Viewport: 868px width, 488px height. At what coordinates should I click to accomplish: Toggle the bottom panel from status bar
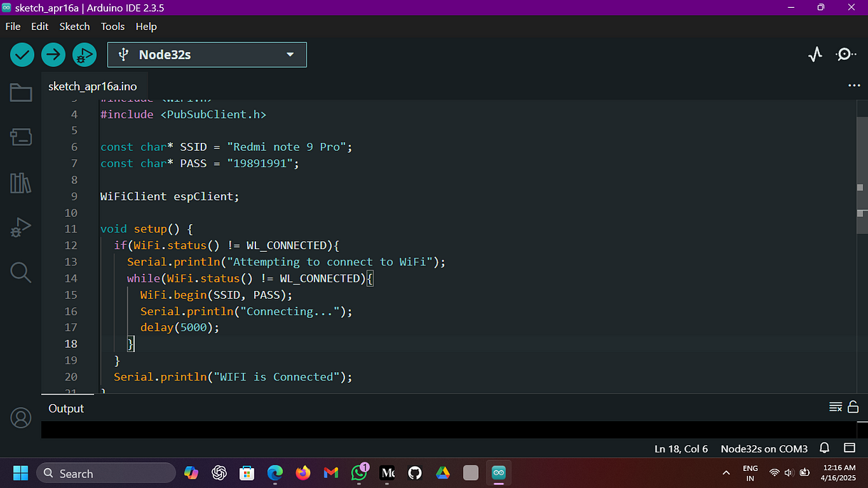click(849, 448)
